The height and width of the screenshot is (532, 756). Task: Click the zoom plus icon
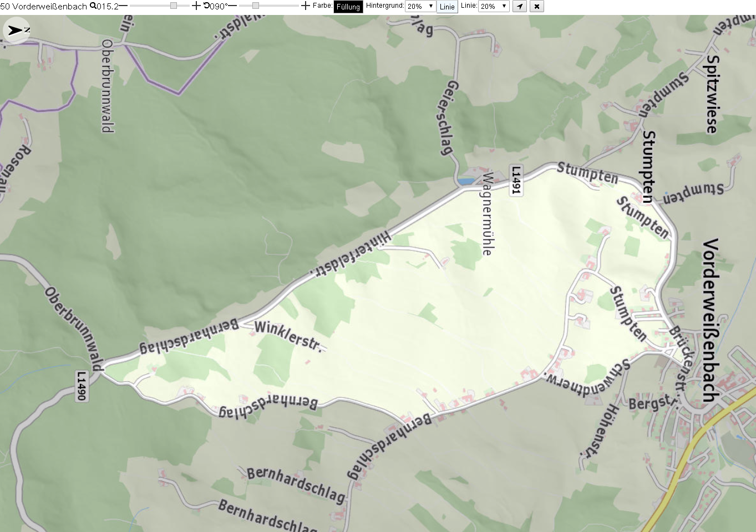[x=196, y=6]
